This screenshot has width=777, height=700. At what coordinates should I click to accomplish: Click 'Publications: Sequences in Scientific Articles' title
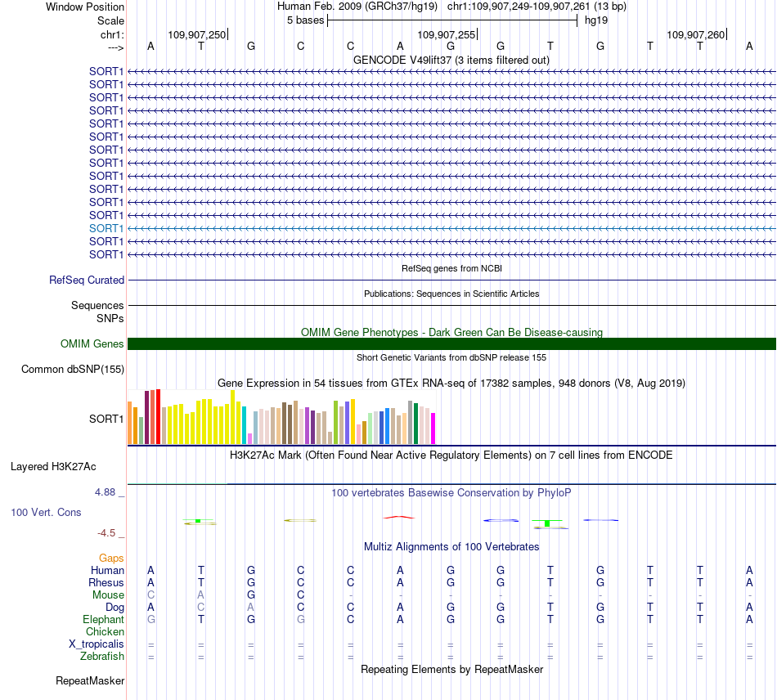click(x=451, y=294)
